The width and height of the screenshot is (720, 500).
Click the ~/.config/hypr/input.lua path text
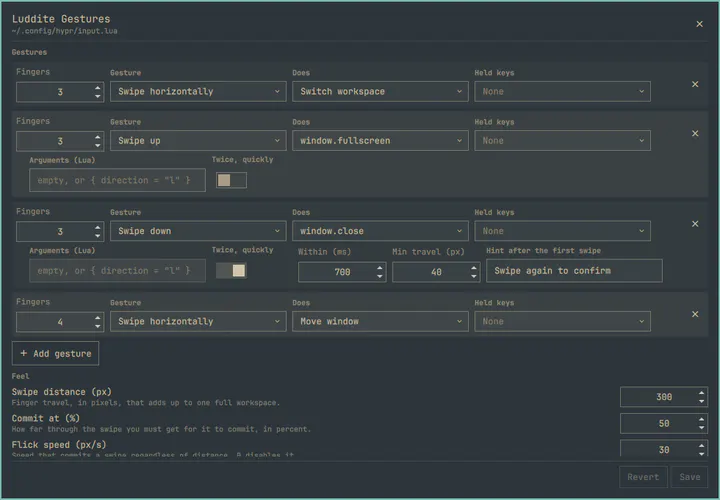[64, 31]
